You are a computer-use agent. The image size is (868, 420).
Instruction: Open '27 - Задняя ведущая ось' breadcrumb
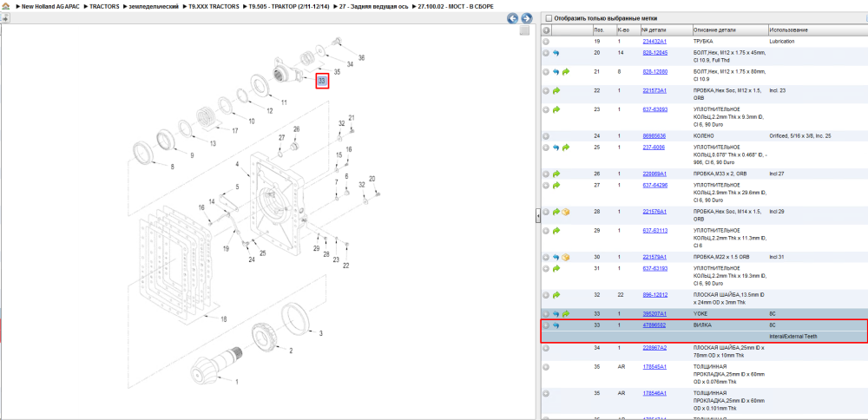click(x=373, y=6)
